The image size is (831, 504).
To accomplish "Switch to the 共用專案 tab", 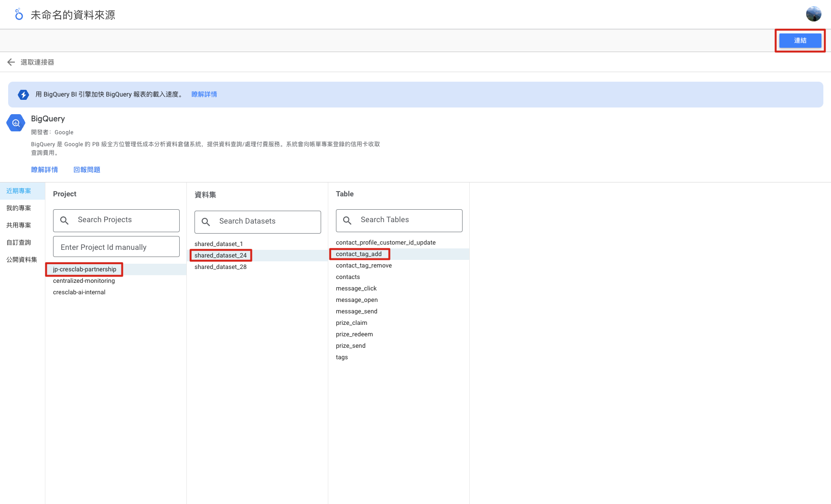I will pos(22,225).
